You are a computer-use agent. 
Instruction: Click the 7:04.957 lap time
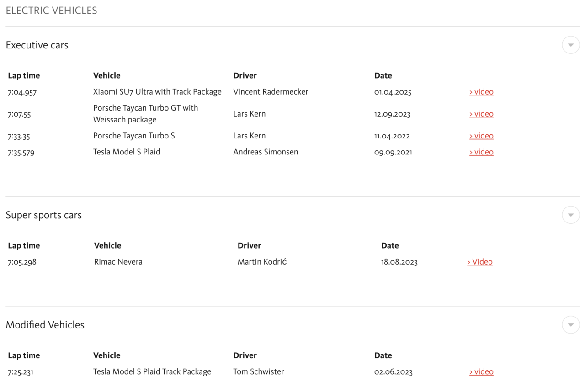click(x=22, y=92)
